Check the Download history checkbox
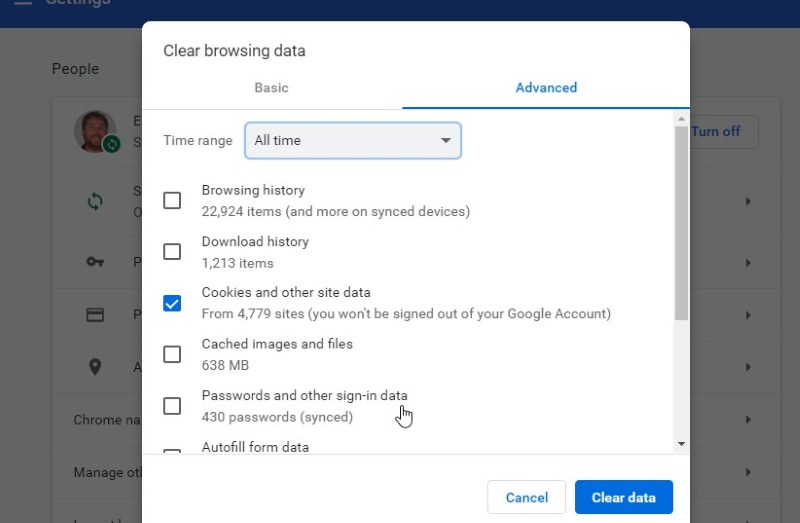 point(172,252)
